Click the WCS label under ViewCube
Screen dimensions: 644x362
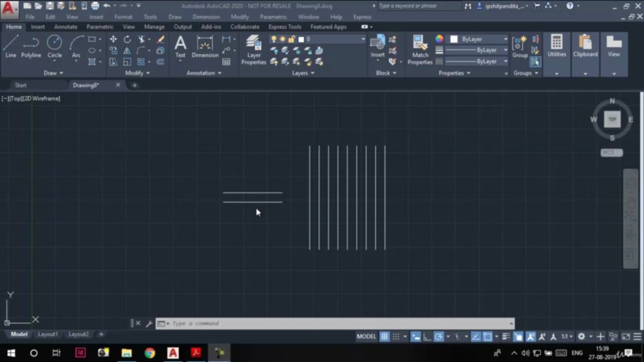(612, 153)
